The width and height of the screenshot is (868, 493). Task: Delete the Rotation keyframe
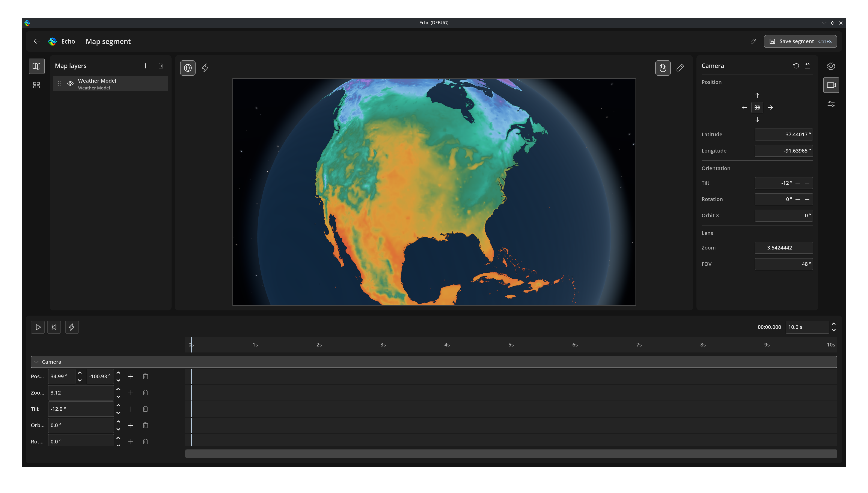[145, 442]
